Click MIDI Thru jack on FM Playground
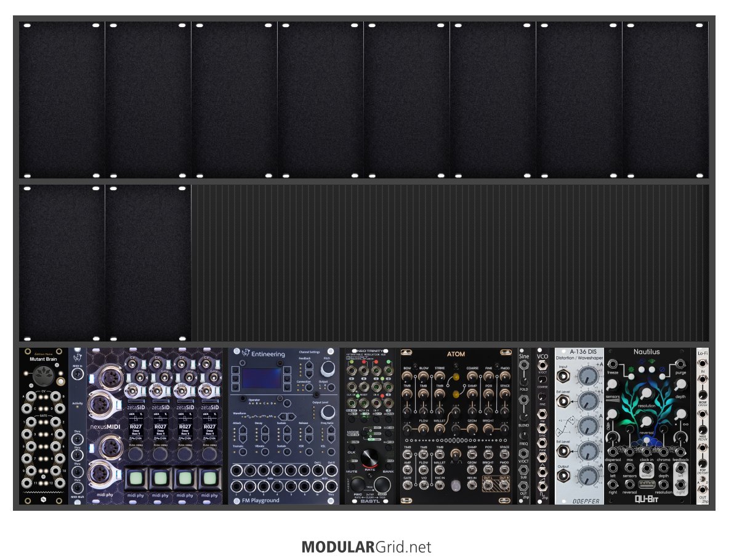 [331, 486]
